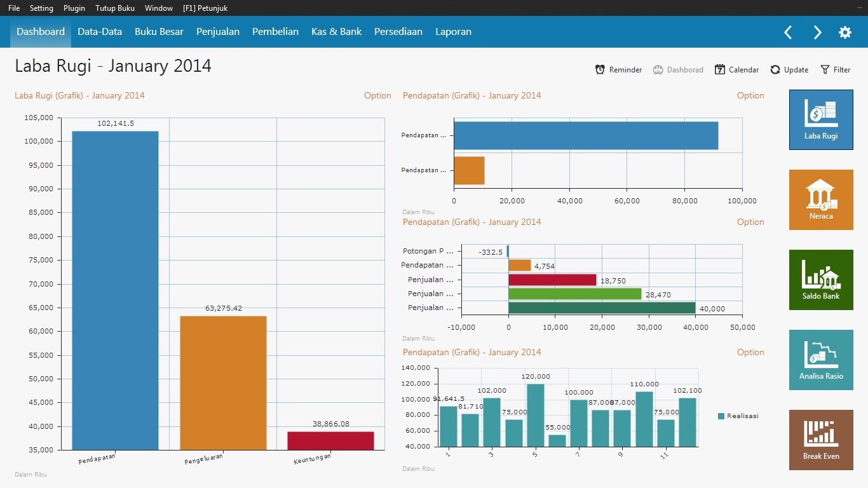Open the File menu
Image resolution: width=868 pixels, height=488 pixels.
14,8
